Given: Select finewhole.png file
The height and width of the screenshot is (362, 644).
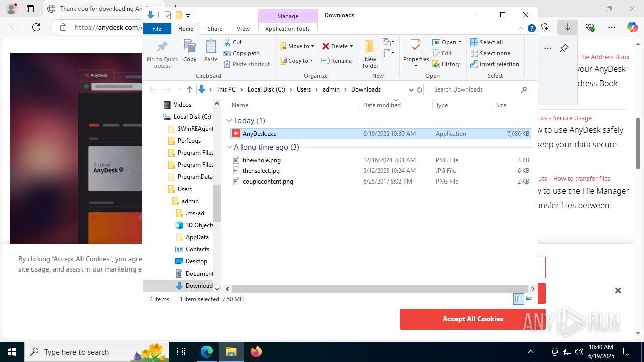Looking at the screenshot, I should [x=381, y=160].
